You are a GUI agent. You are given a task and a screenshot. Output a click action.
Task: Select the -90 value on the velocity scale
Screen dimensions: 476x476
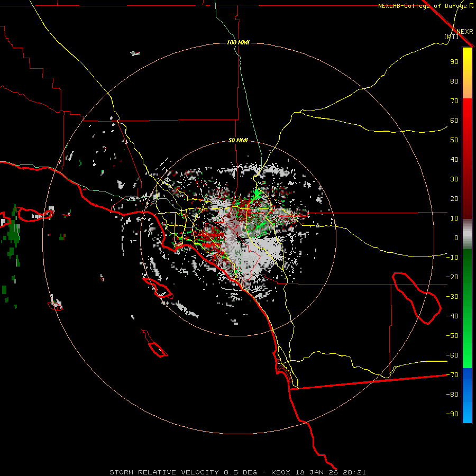point(452,414)
